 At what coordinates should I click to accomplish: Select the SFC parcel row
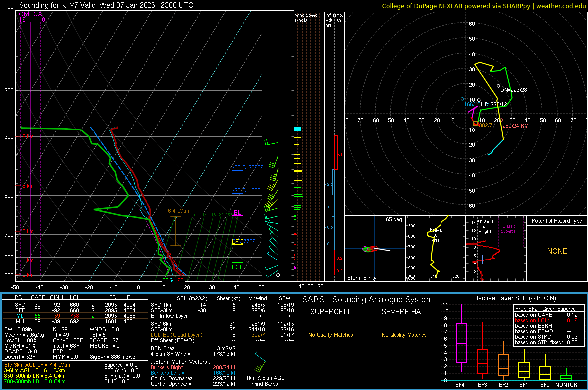click(x=75, y=305)
